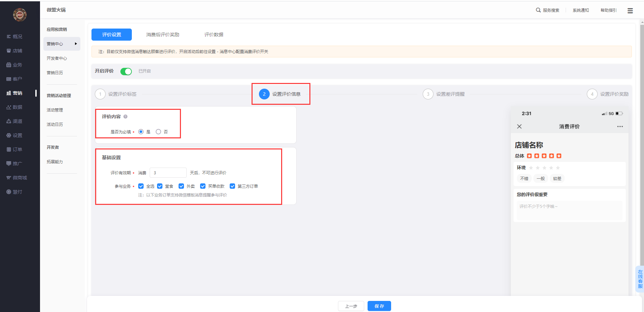Image resolution: width=644 pixels, height=312 pixels.
Task: Open 慧付 in the sidebar
Action: click(14, 192)
